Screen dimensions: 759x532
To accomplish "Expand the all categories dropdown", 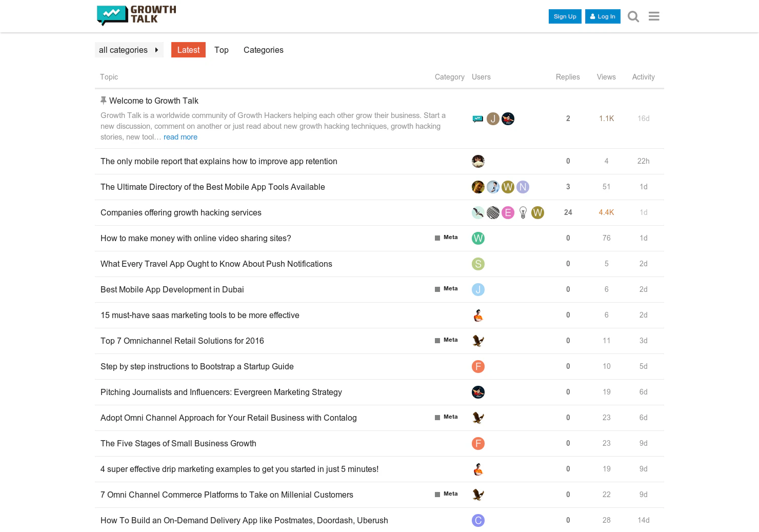I will (x=129, y=50).
